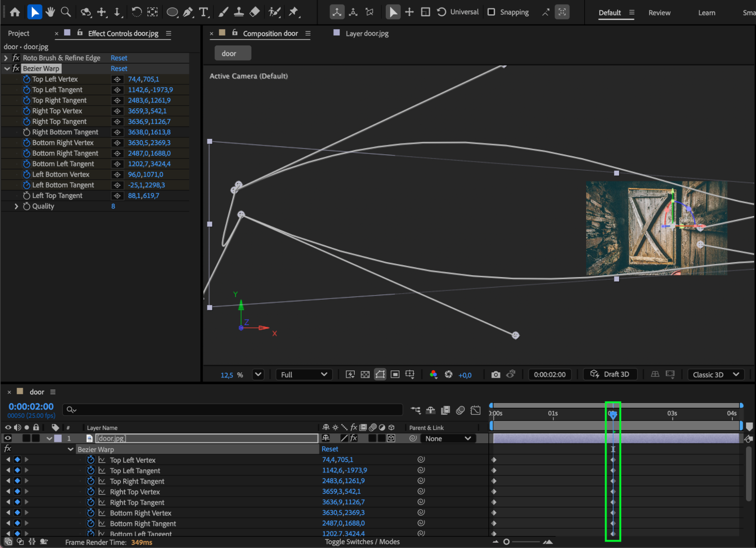Image resolution: width=756 pixels, height=548 pixels.
Task: Enable the Snapping checkbox
Action: click(491, 12)
